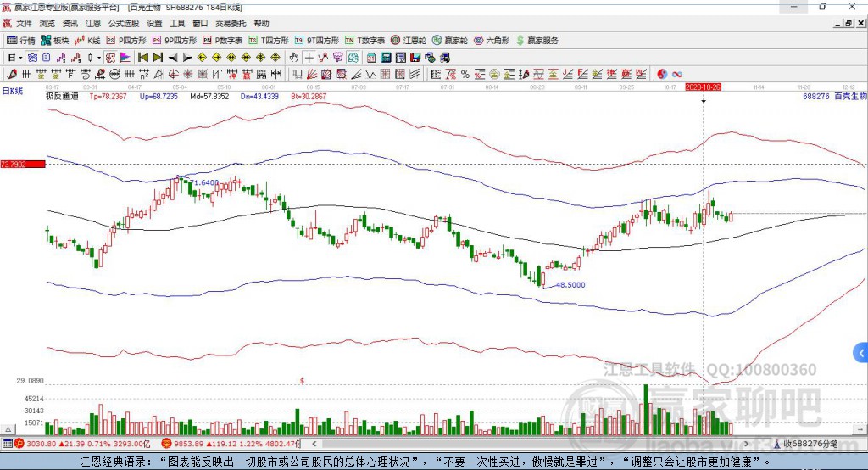868x470 pixels.
Task: Open the 六角形 hexagon tool
Action: pyautogui.click(x=492, y=41)
